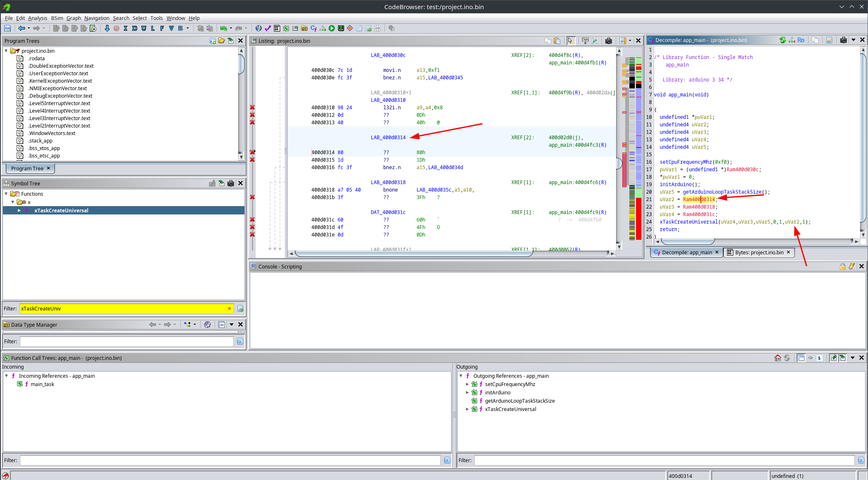Open the Analysis menu
Image resolution: width=868 pixels, height=480 pixels.
(37, 18)
